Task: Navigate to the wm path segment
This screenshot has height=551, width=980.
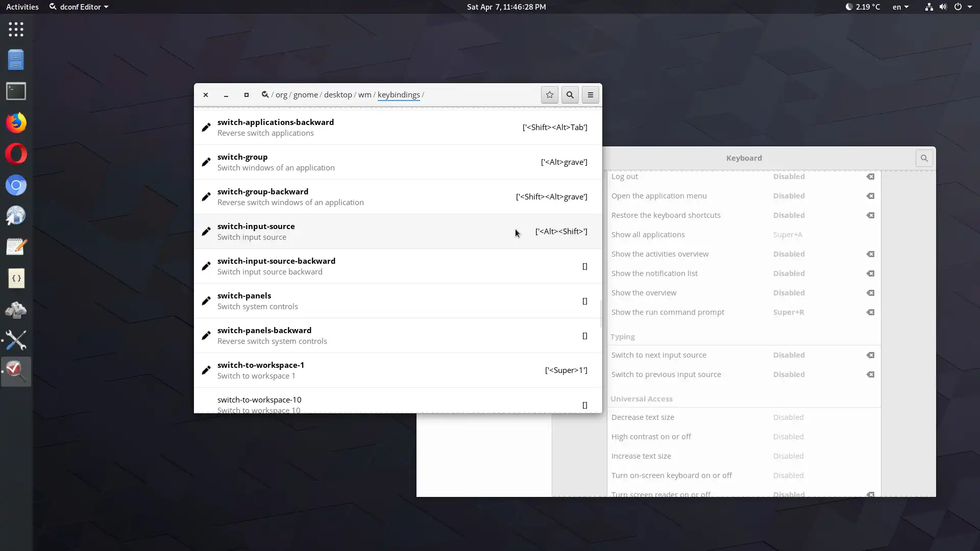Action: click(364, 95)
